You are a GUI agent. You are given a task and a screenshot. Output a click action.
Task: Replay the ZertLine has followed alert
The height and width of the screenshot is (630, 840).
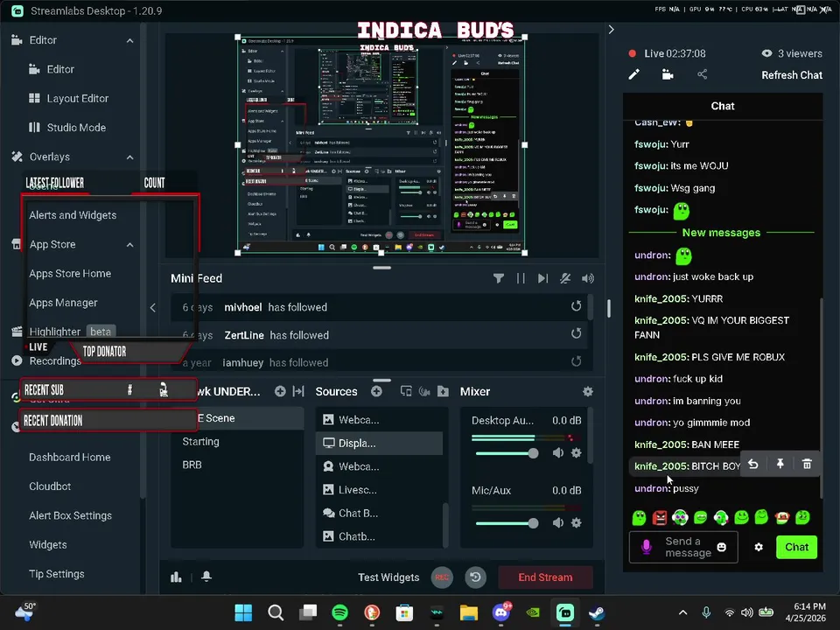tap(576, 333)
